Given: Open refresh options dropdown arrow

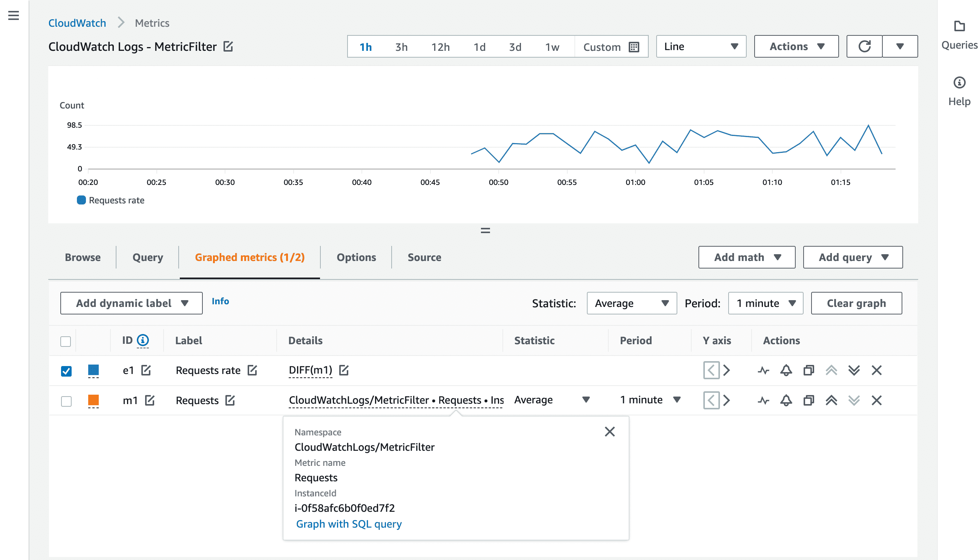Looking at the screenshot, I should coord(900,47).
